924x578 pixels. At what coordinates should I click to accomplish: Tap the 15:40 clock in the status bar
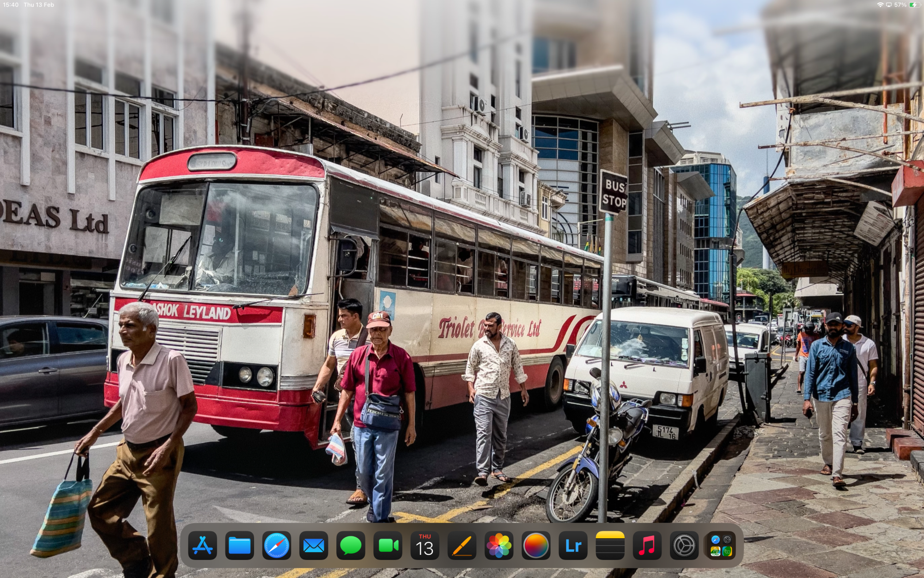(11, 5)
